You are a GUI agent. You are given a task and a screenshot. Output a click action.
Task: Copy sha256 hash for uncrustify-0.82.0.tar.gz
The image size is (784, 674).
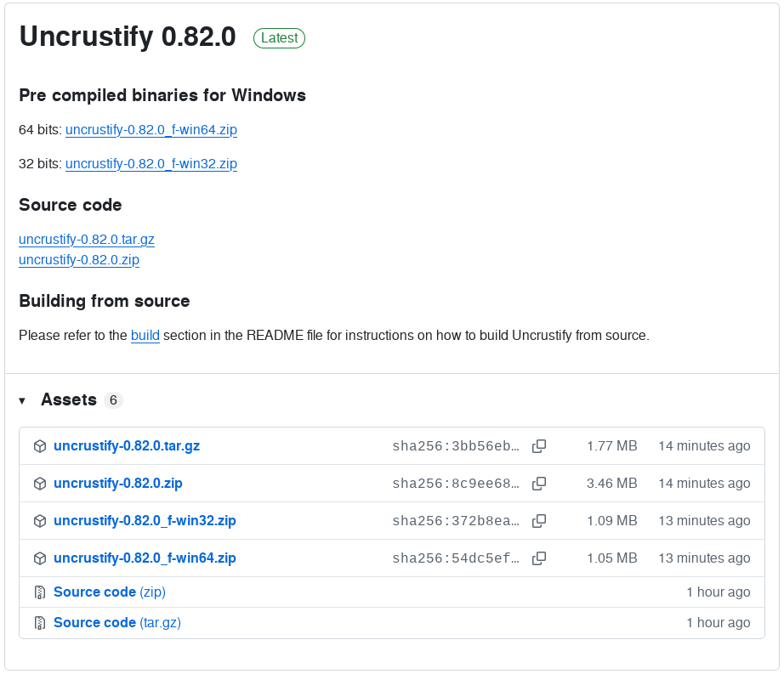tap(538, 446)
